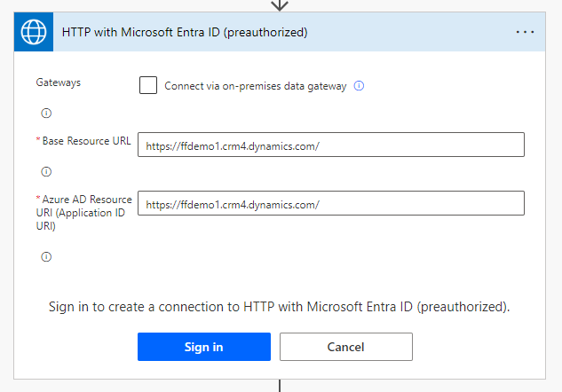Image resolution: width=562 pixels, height=392 pixels.
Task: Click the Base Resource URL label text
Action: pyautogui.click(x=86, y=142)
